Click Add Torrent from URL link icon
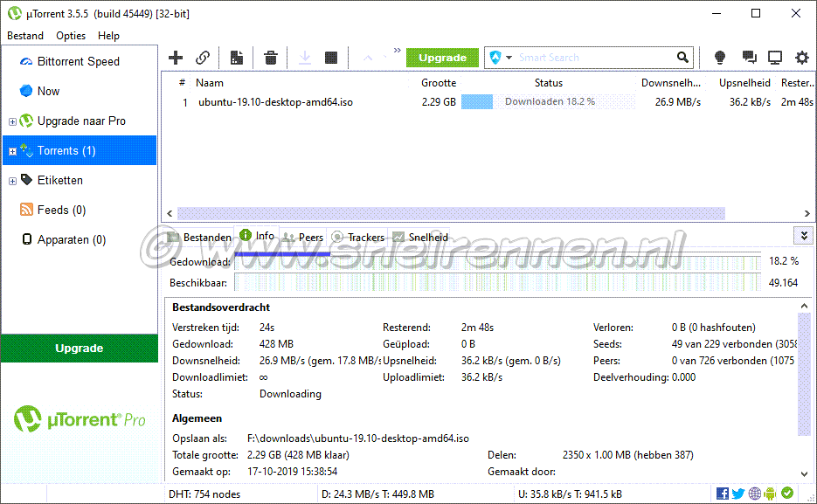Screen dimensions: 817x504 (x=203, y=58)
